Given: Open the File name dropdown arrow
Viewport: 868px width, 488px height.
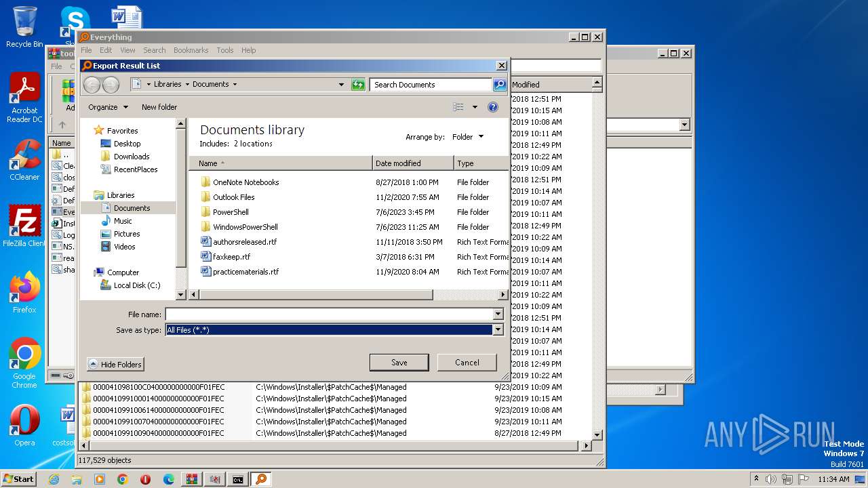Looking at the screenshot, I should [x=498, y=314].
